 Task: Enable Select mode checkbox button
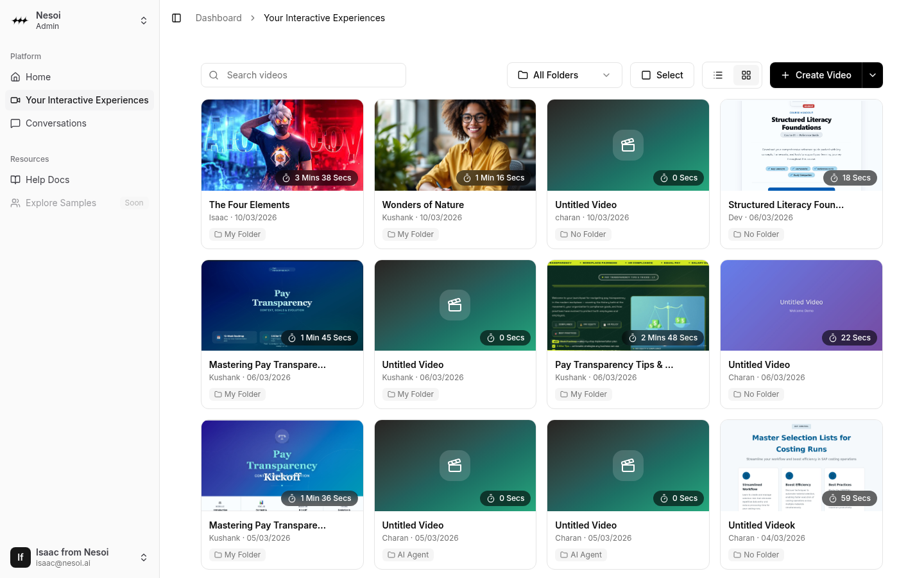662,75
